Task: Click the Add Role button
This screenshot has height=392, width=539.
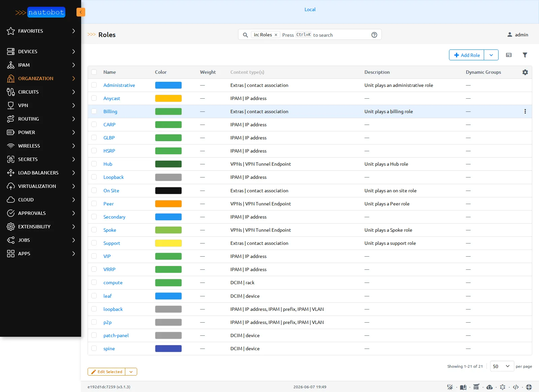Action: point(467,55)
